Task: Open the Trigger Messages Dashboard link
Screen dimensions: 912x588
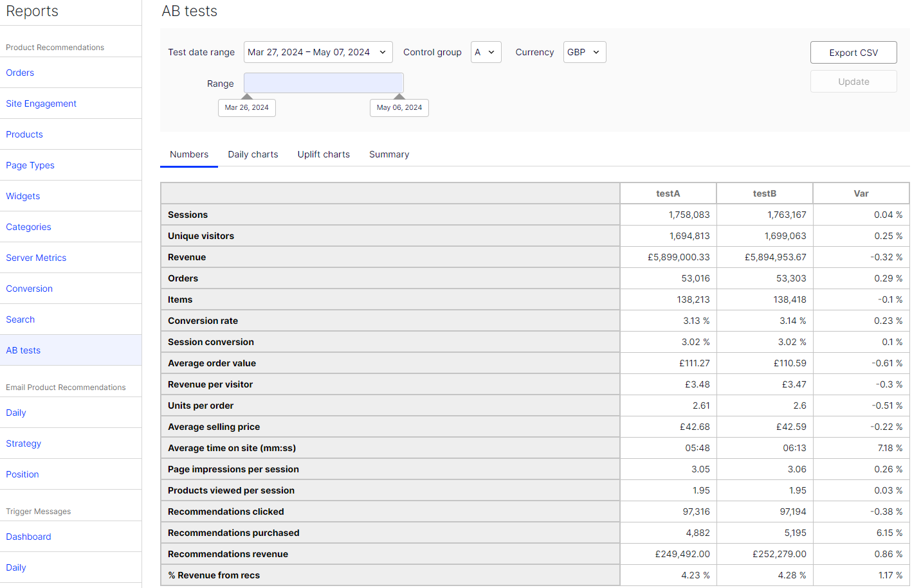Action: click(28, 537)
